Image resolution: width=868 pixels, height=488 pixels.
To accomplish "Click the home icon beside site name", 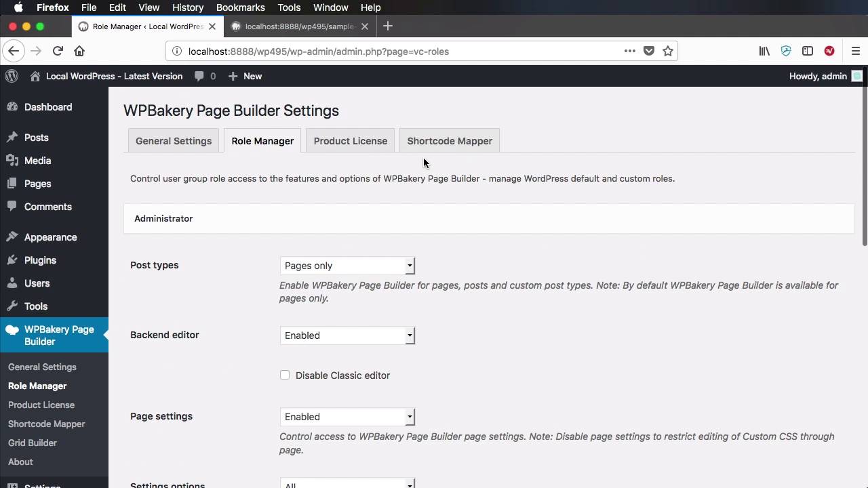I will click(x=35, y=76).
